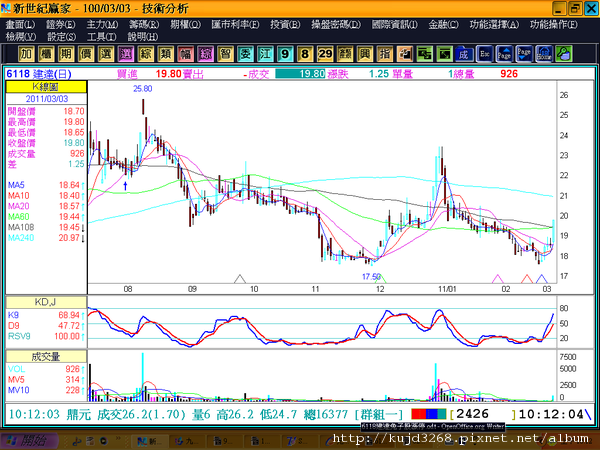Open the 國際資訊(I) menu
This screenshot has width=600, height=450.
click(395, 24)
